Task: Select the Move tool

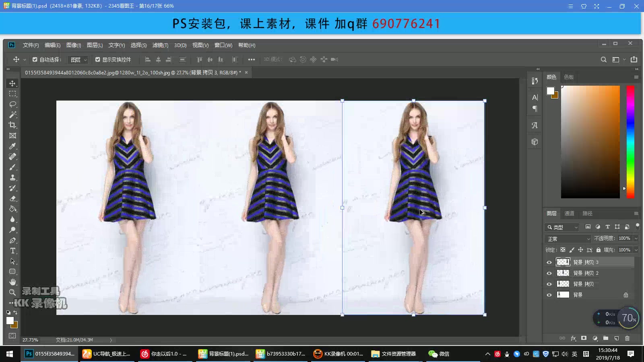Action: [x=12, y=83]
